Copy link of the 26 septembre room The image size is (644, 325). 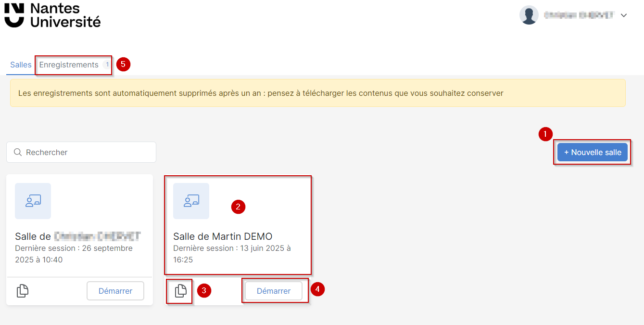[23, 291]
